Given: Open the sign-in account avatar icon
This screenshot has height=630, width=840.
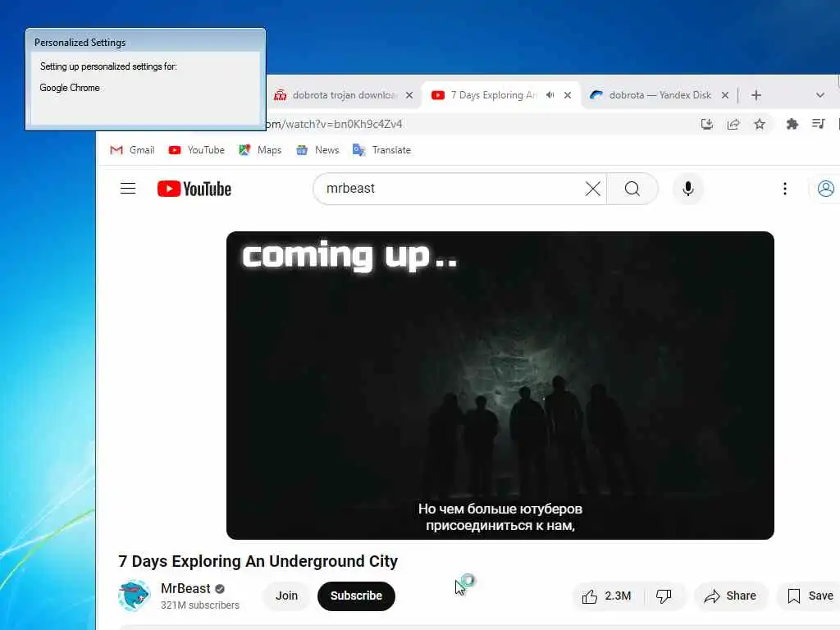Looking at the screenshot, I should [825, 189].
